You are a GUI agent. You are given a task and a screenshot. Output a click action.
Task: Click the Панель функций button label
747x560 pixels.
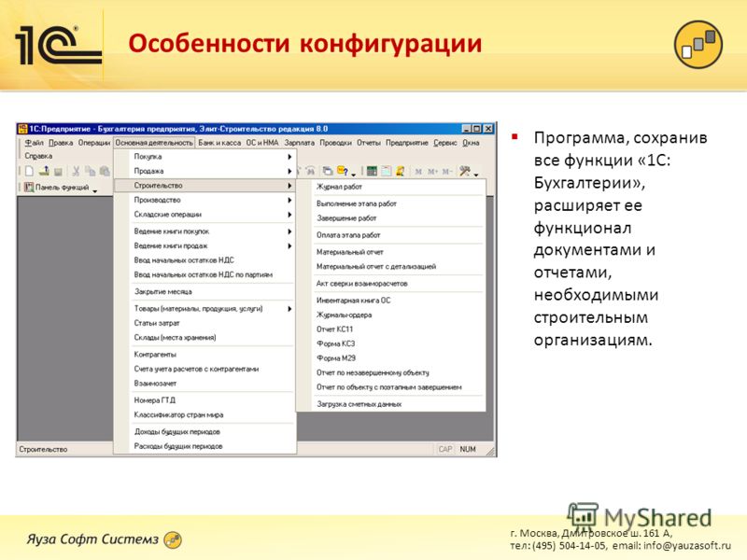62,188
